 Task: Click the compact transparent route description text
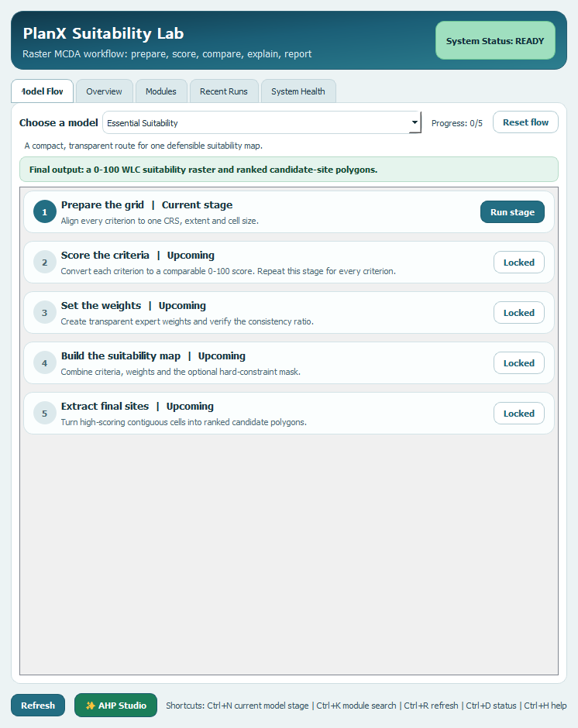coord(143,146)
